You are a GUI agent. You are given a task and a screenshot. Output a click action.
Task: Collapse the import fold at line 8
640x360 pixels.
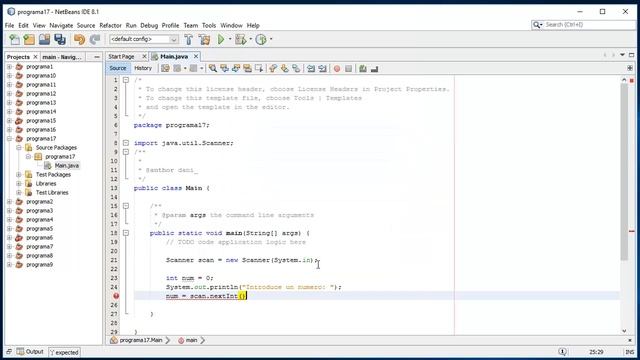point(126,143)
